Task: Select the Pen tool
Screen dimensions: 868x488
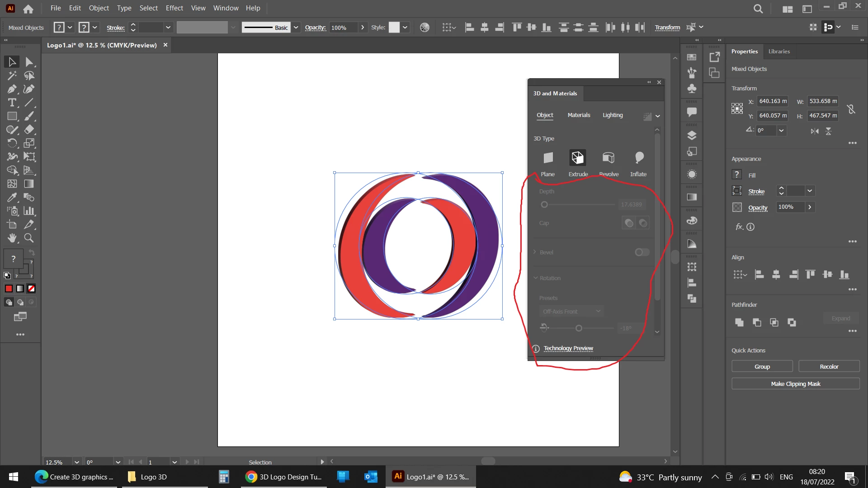Action: click(12, 89)
